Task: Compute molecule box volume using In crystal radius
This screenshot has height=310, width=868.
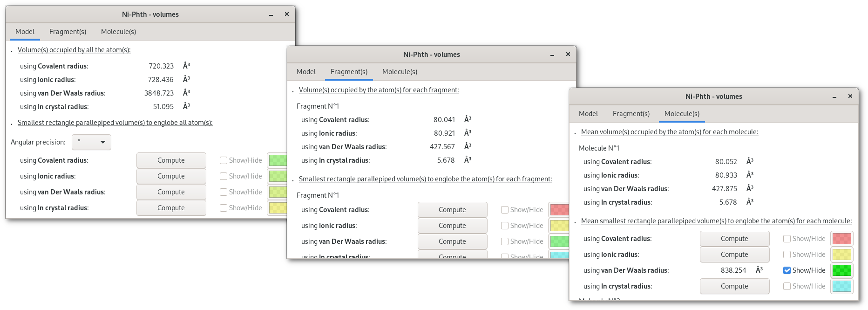Action: click(x=734, y=286)
